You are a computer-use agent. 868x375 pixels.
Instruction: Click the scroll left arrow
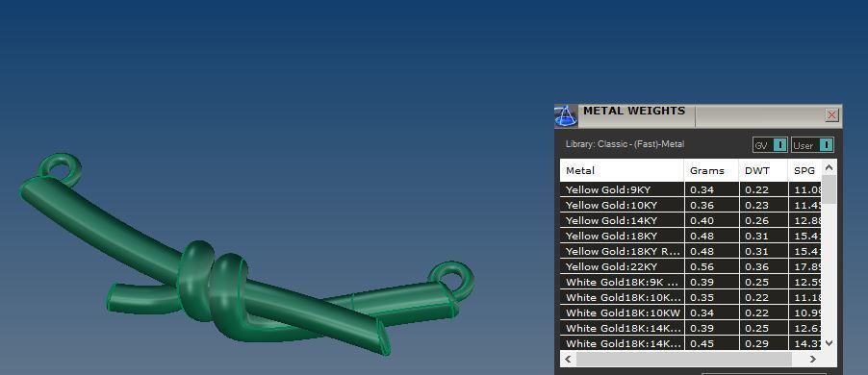point(568,359)
